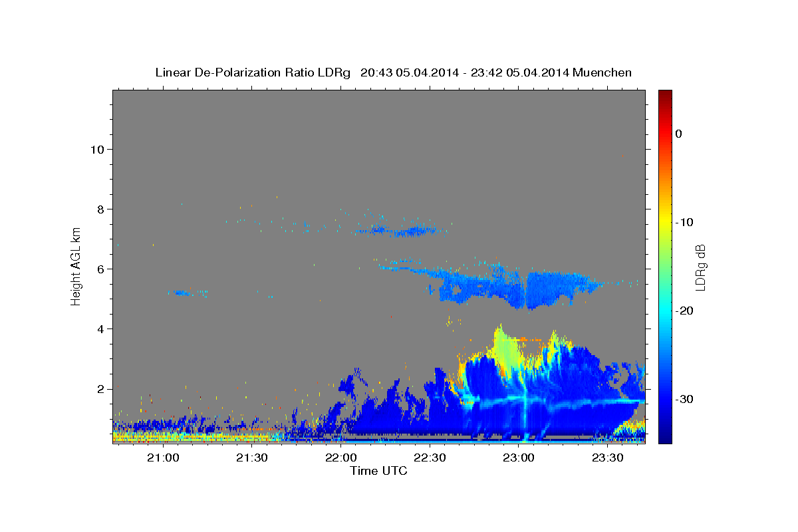
Task: Click the colorbar value 0
Action: click(679, 134)
